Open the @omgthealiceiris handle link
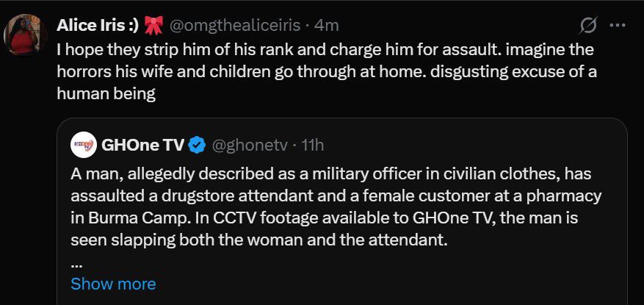The height and width of the screenshot is (305, 644). 235,26
